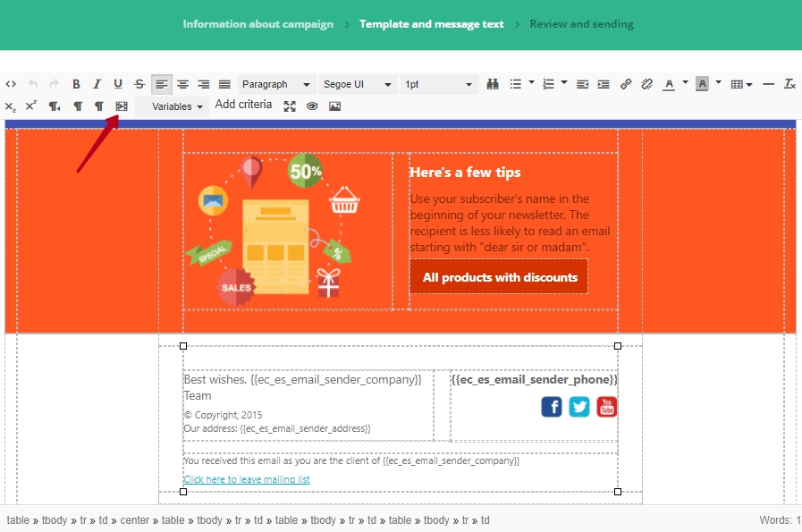This screenshot has height=532, width=802.
Task: Open the Segoe UI font dropdown
Action: pos(358,84)
